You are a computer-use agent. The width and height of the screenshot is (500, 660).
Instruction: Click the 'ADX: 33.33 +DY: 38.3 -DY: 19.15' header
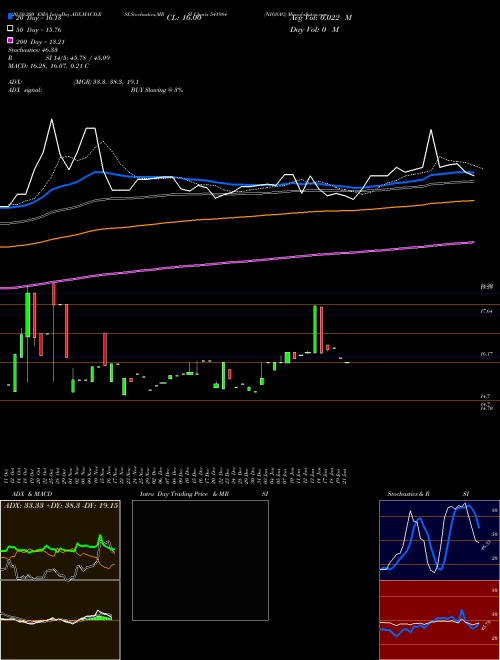click(61, 505)
